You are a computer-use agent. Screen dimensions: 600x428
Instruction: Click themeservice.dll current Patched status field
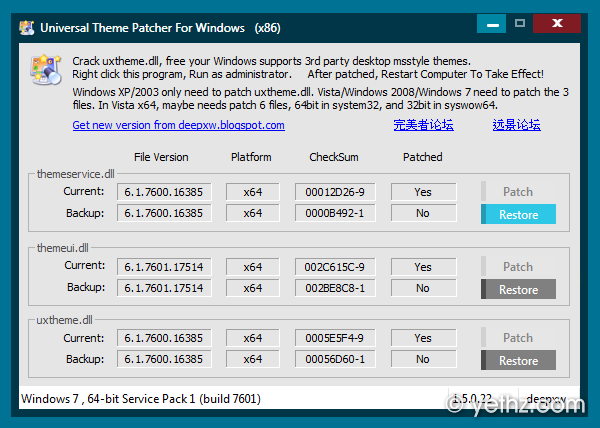pyautogui.click(x=423, y=192)
